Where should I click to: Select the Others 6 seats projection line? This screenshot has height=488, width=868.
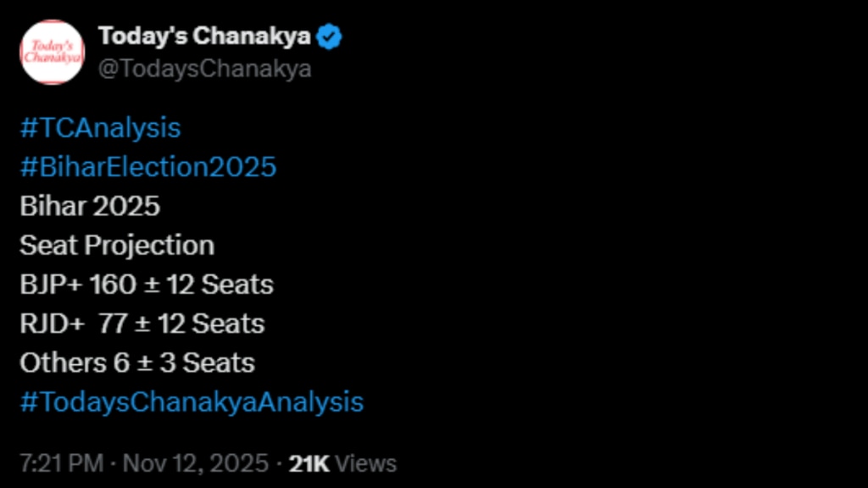click(x=136, y=363)
